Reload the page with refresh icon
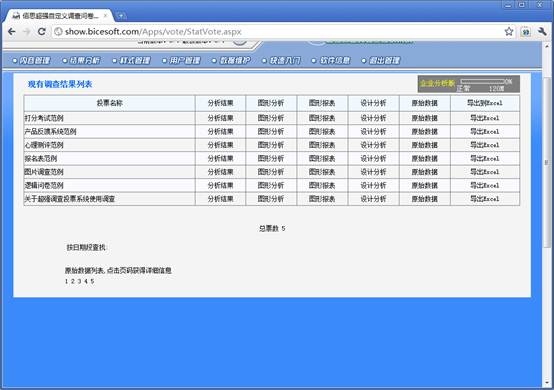Viewport: 554px width, 390px height. click(41, 31)
